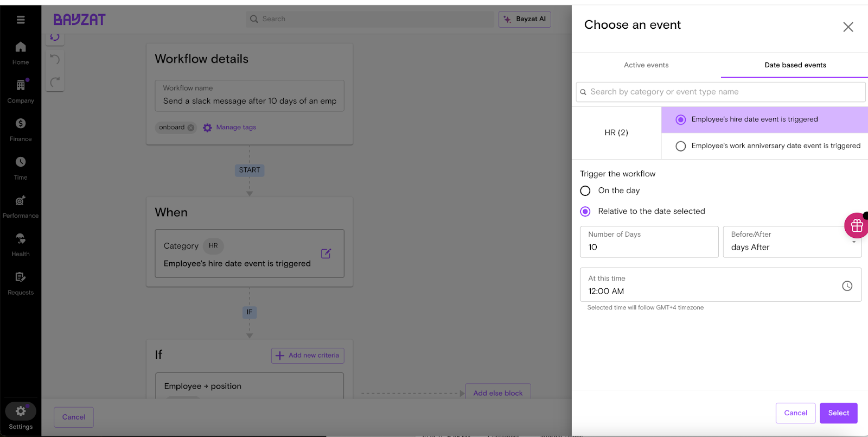
Task: Select 'On the day' trigger option
Action: coord(585,191)
